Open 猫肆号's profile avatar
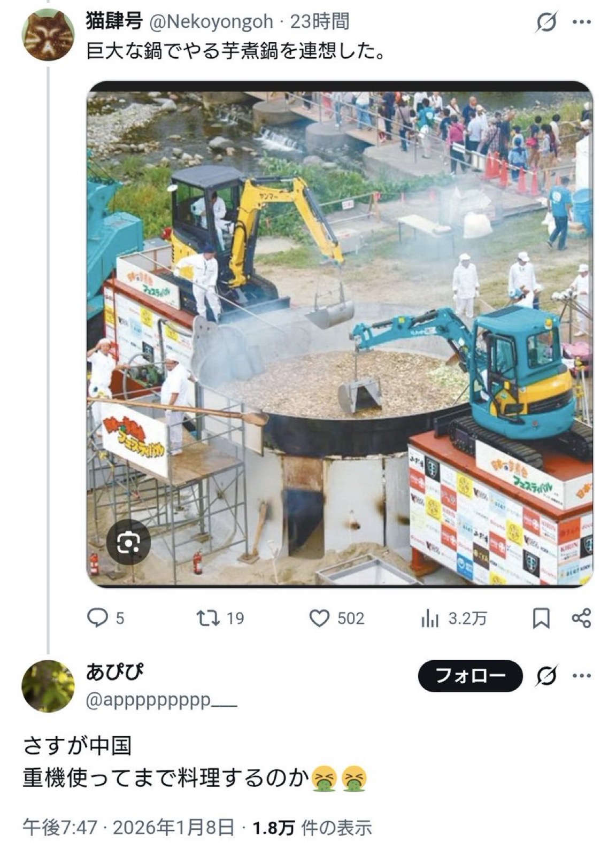The image size is (616, 857). tap(48, 35)
